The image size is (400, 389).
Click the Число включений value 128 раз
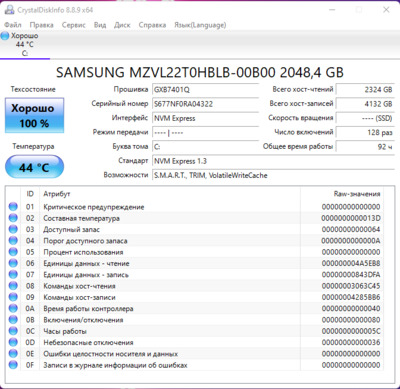coord(365,132)
